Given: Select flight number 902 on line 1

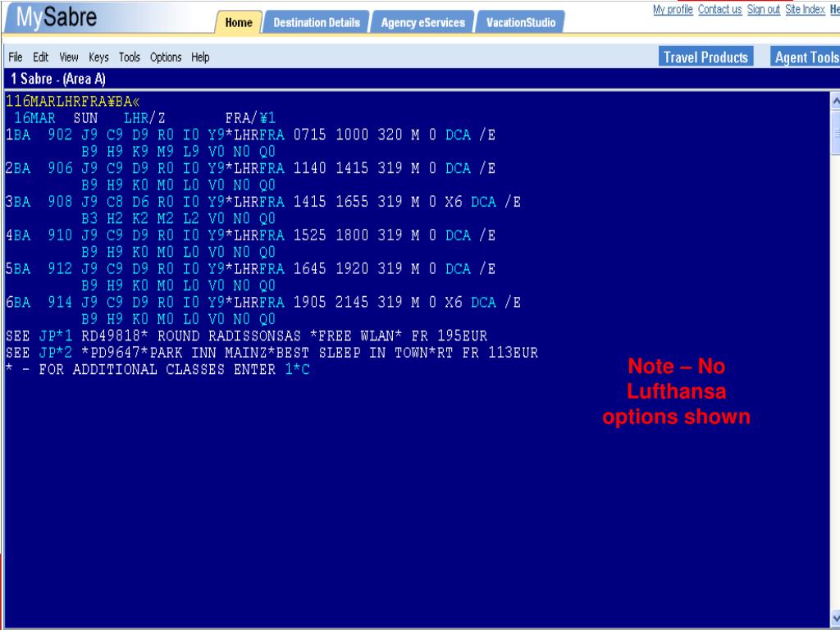Looking at the screenshot, I should coord(59,135).
